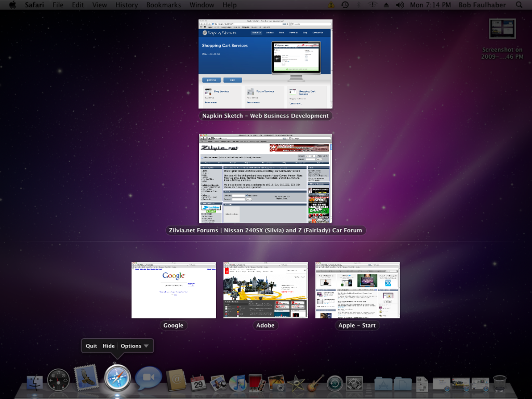The image size is (532, 399).
Task: Open the Bookmarks menu
Action: [x=164, y=5]
